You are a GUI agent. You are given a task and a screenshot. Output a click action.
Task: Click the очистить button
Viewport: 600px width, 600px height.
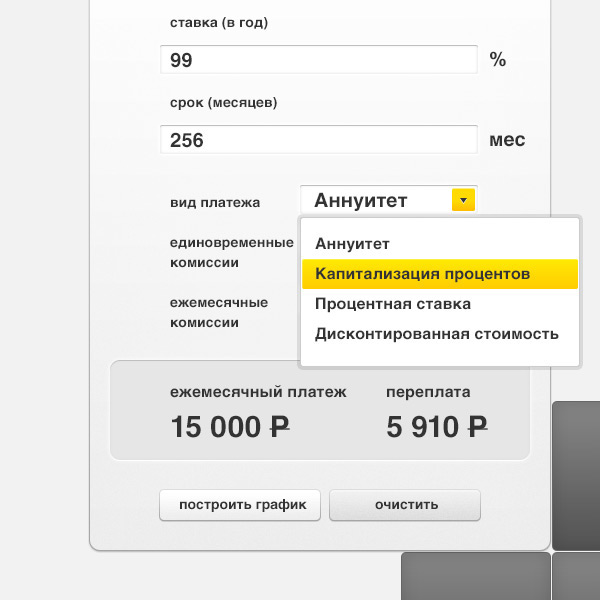pyautogui.click(x=405, y=505)
